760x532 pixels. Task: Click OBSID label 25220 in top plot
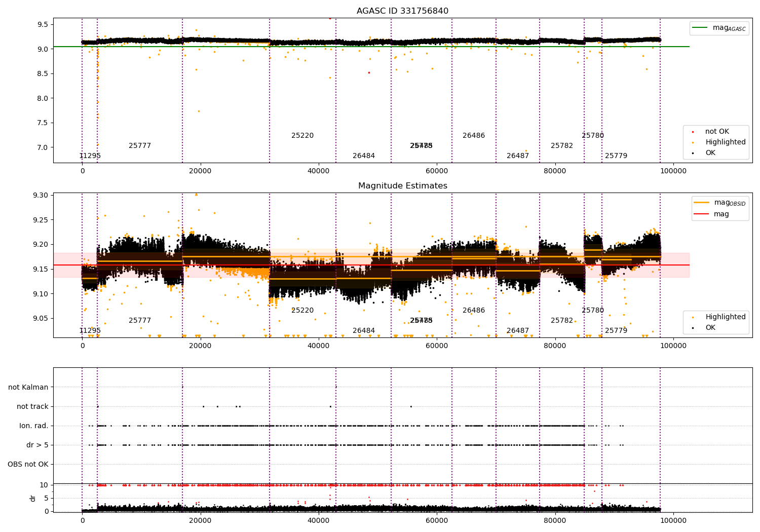click(302, 136)
